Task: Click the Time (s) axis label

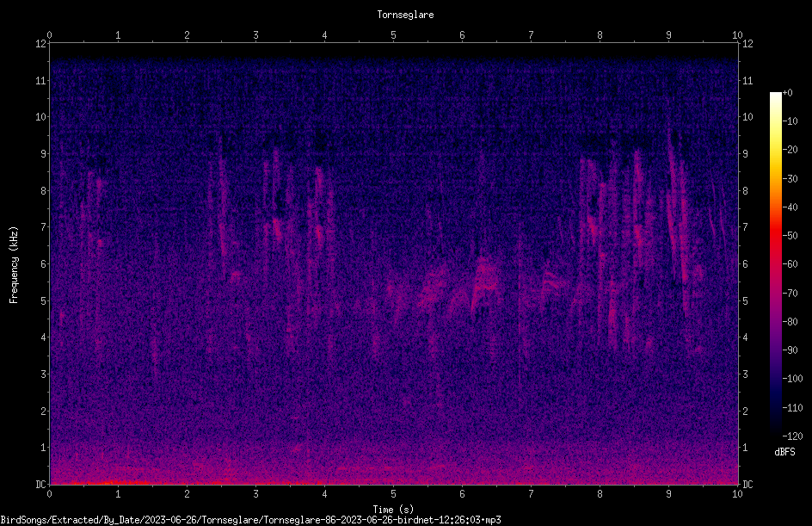Action: click(393, 510)
